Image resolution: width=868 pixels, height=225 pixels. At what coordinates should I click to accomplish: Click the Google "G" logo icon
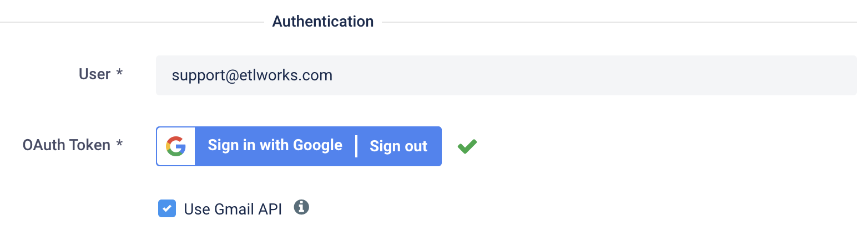(x=176, y=146)
